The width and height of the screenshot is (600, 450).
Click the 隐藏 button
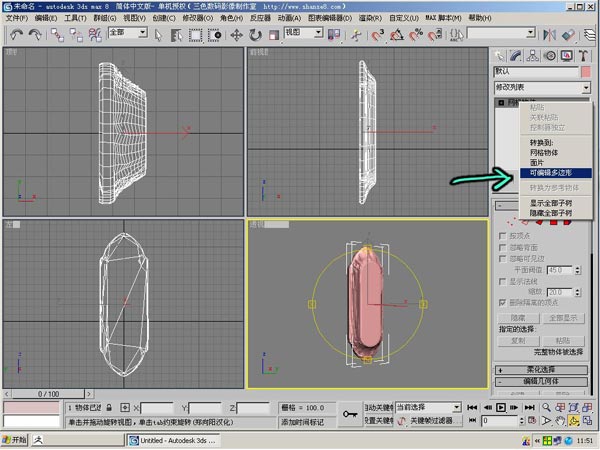[518, 318]
